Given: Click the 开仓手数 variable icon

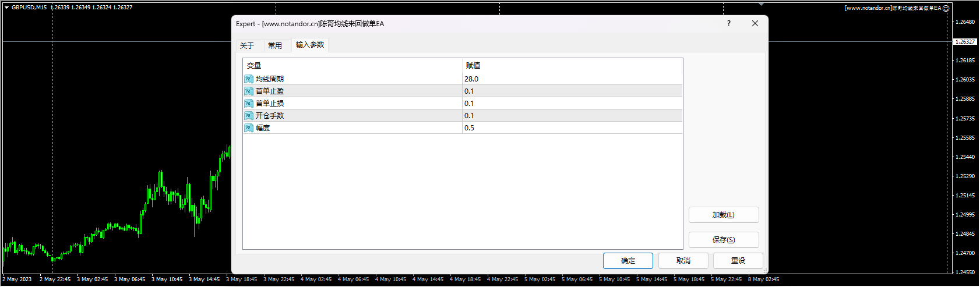Looking at the screenshot, I should (249, 115).
